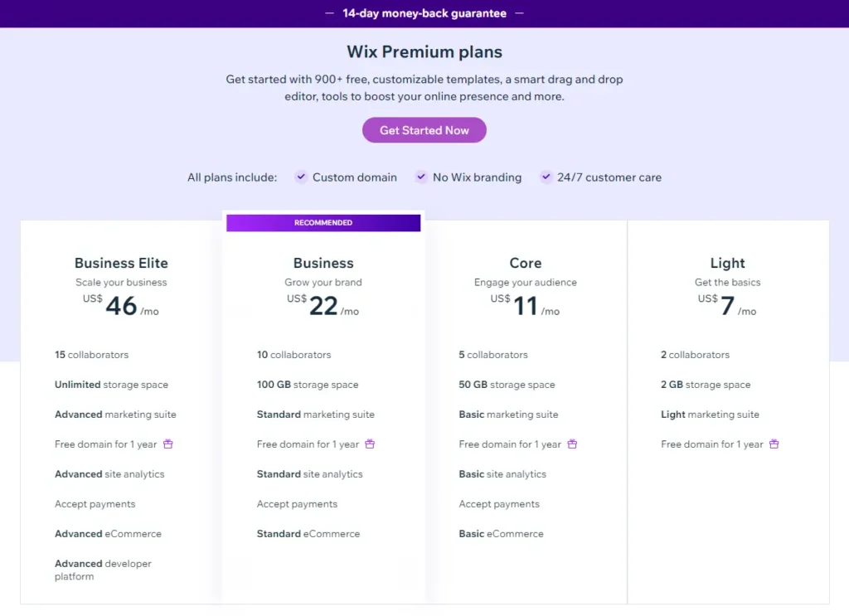Click Free domain for 1 year in Light
The width and height of the screenshot is (849, 616).
[x=711, y=444]
